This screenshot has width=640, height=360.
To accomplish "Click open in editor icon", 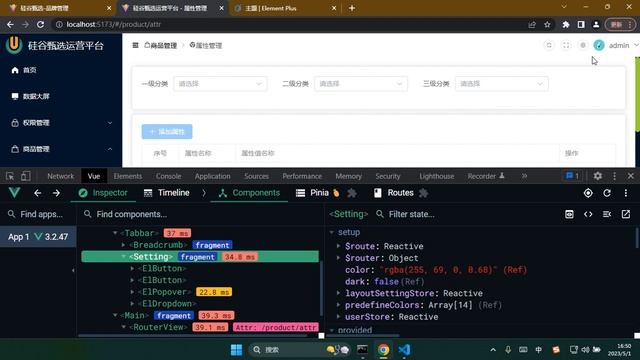I will click(626, 214).
